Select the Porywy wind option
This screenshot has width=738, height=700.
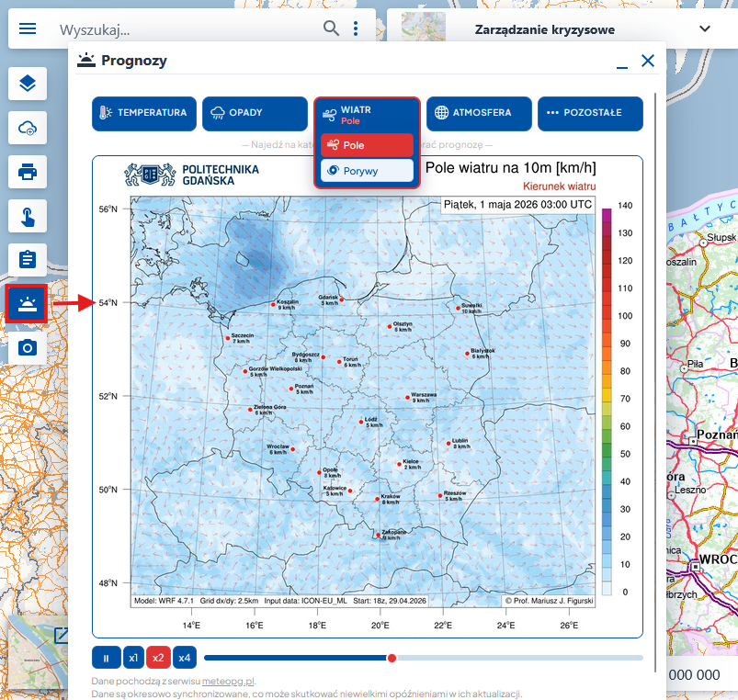(x=367, y=171)
